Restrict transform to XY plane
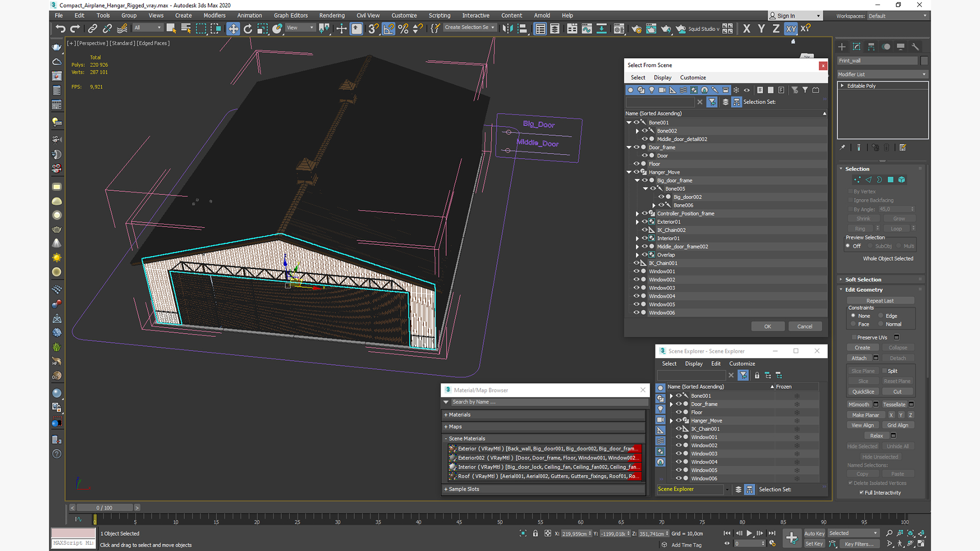 [791, 29]
